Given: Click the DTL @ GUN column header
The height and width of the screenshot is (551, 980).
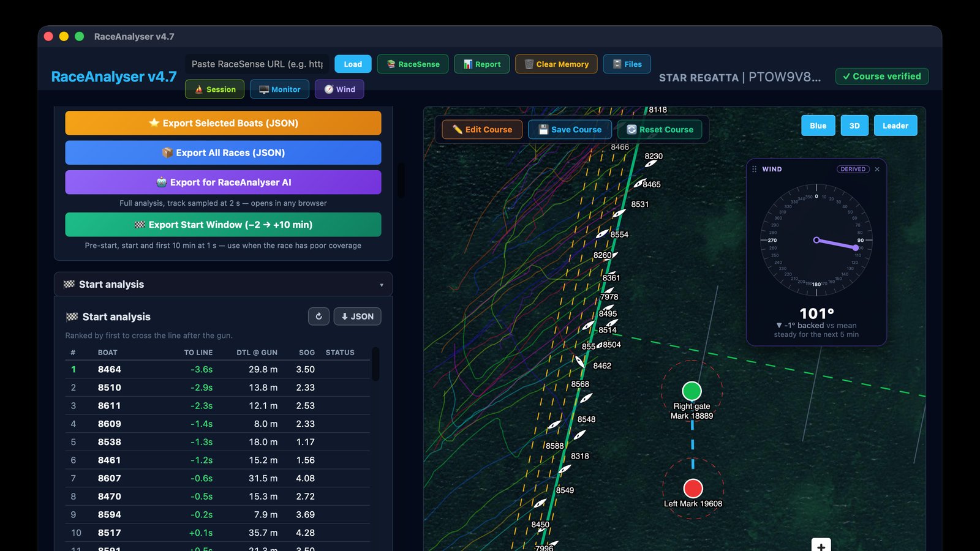Looking at the screenshot, I should (x=257, y=353).
